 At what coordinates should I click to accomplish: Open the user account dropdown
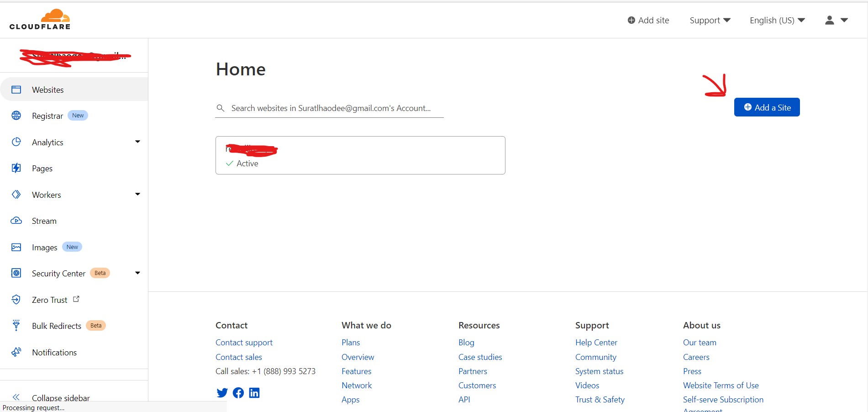point(836,20)
